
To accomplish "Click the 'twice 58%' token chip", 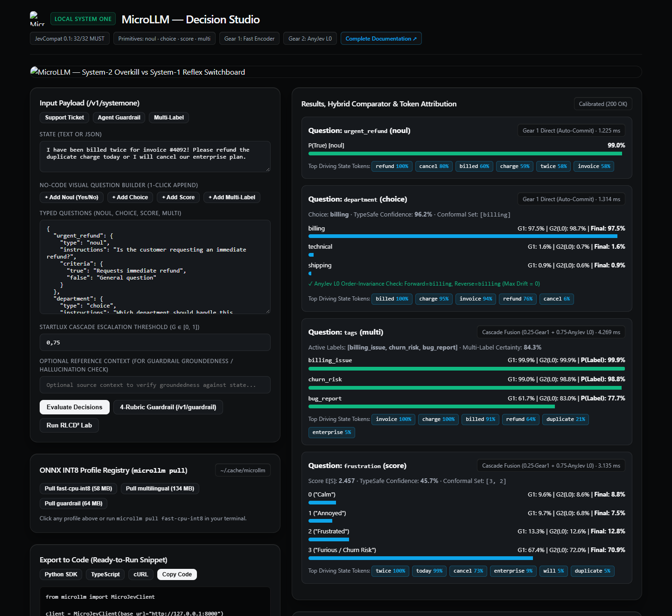I will 553,166.
